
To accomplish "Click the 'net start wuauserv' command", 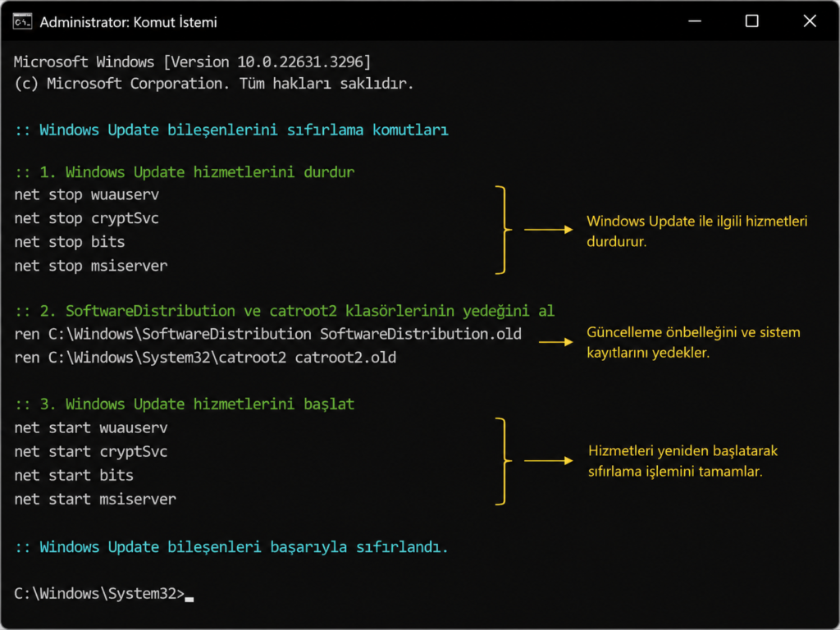I will pyautogui.click(x=91, y=428).
